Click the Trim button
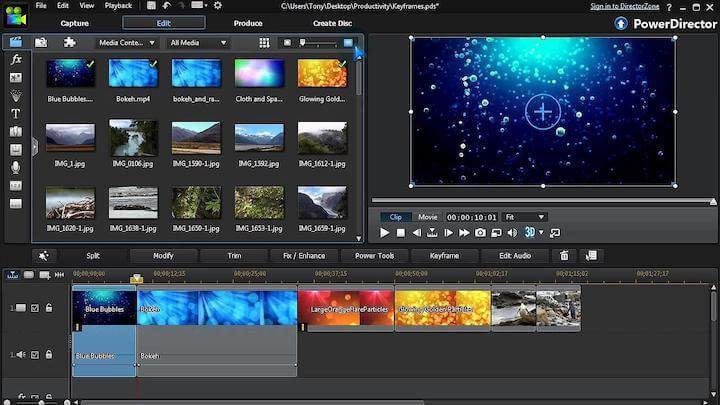This screenshot has width=720, height=405. (x=234, y=256)
